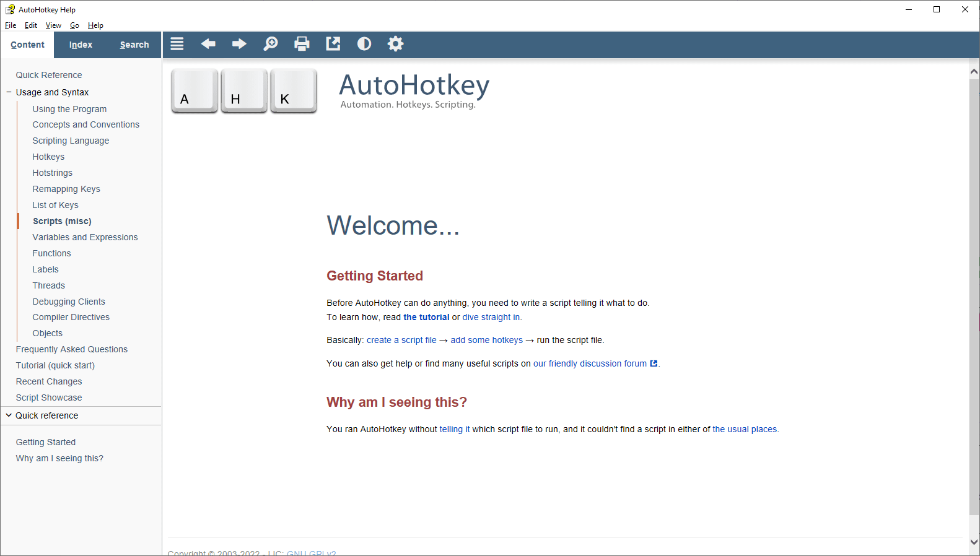This screenshot has width=980, height=556.
Task: Collapse the Usage and Syntax tree node
Action: pyautogui.click(x=9, y=92)
